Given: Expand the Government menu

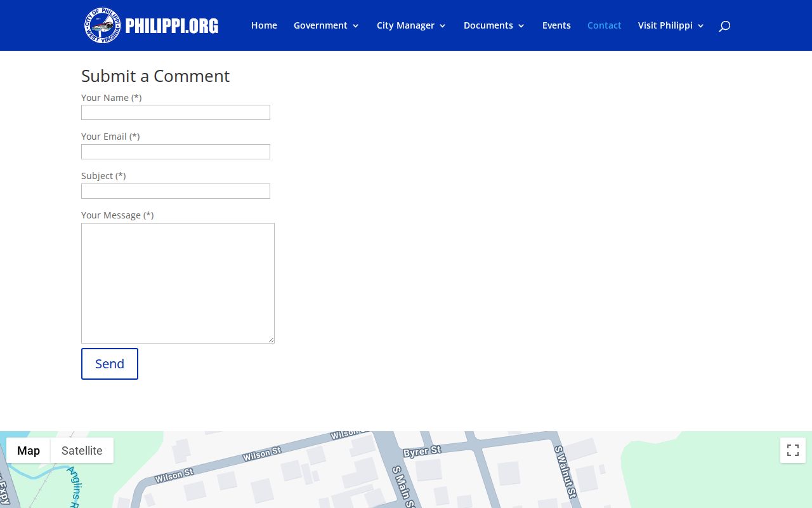Looking at the screenshot, I should pos(326,25).
